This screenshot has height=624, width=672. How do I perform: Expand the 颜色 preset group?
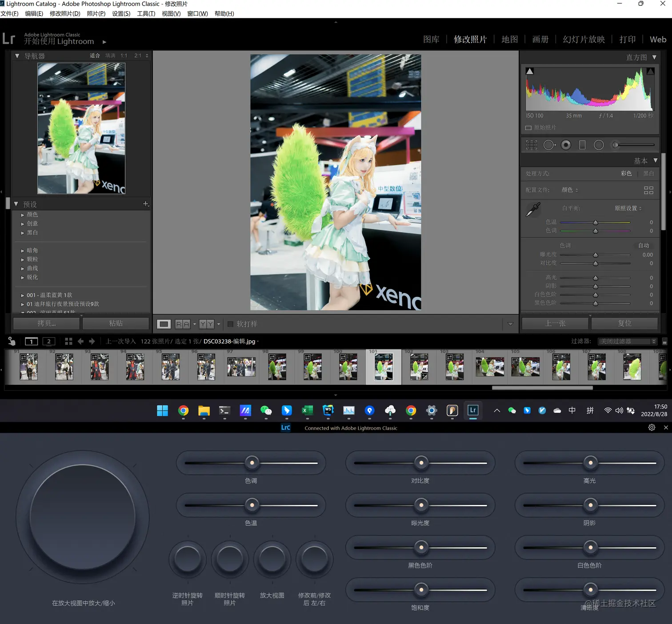(x=23, y=215)
